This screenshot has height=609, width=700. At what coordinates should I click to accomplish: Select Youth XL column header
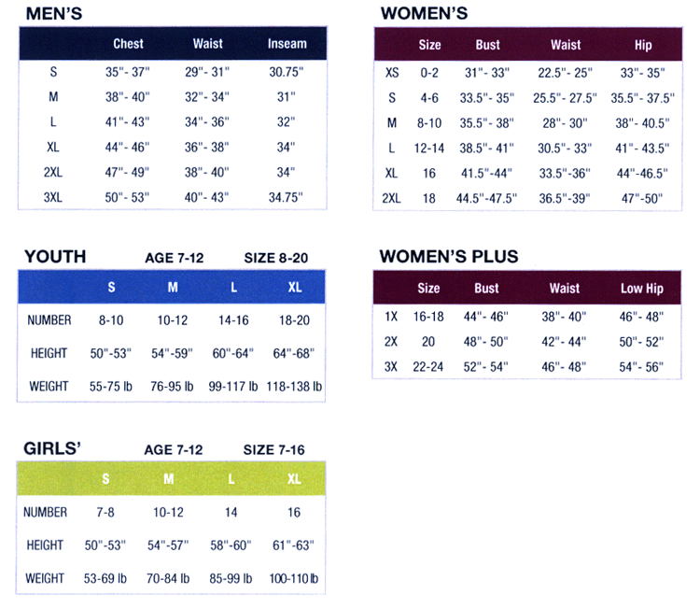[x=295, y=287]
